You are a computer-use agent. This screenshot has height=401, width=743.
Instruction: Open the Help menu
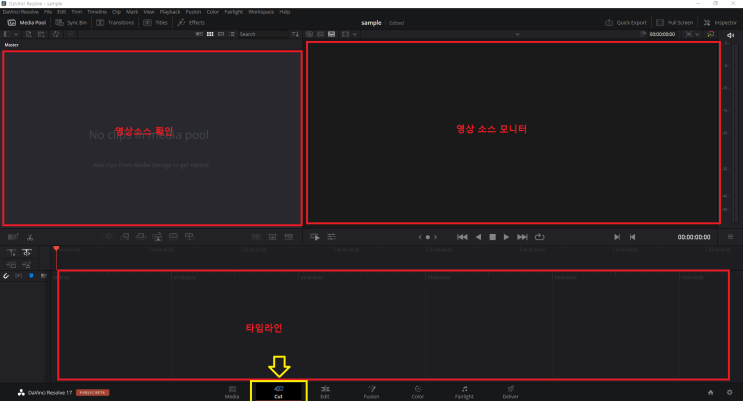(x=284, y=12)
